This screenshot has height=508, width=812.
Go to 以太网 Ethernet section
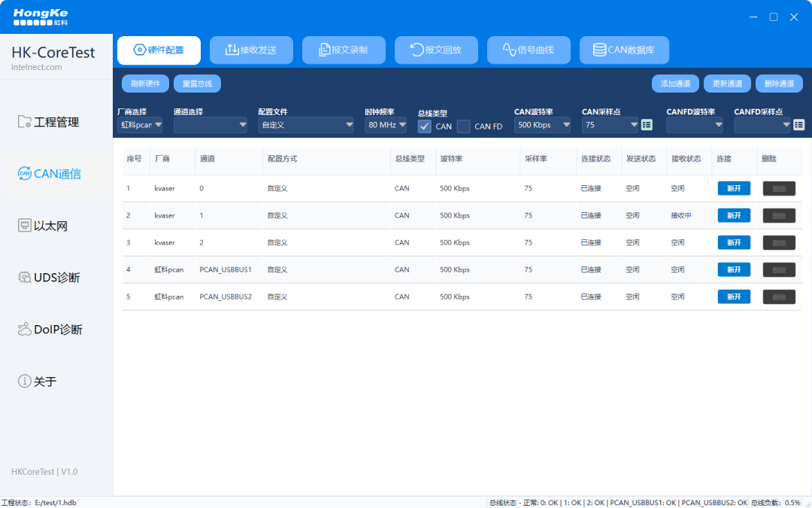42,226
